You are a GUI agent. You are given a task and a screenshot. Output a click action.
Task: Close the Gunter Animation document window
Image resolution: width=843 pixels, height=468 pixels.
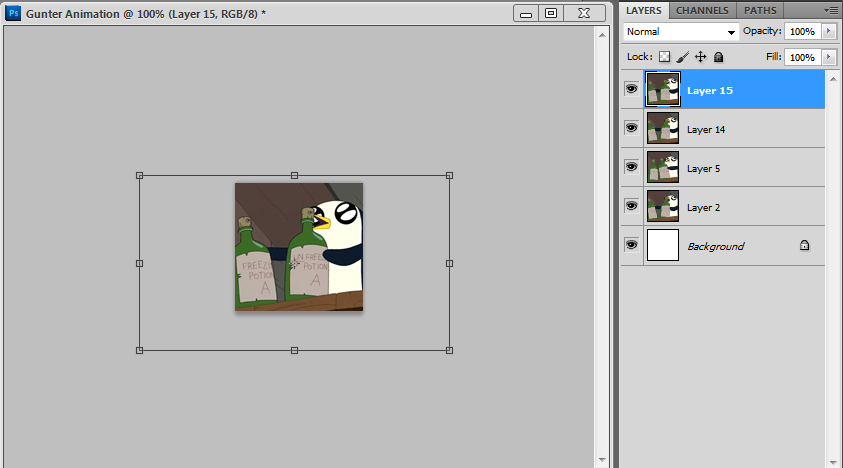pos(584,13)
